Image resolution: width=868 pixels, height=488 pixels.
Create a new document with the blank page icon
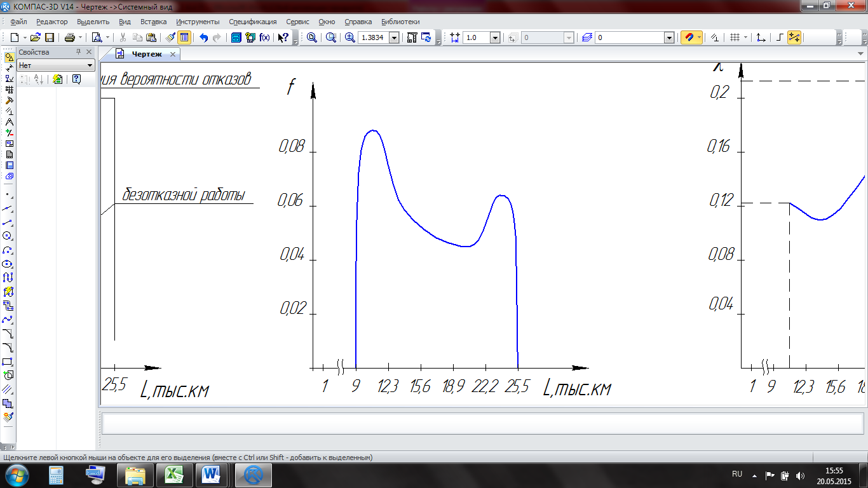(x=14, y=37)
